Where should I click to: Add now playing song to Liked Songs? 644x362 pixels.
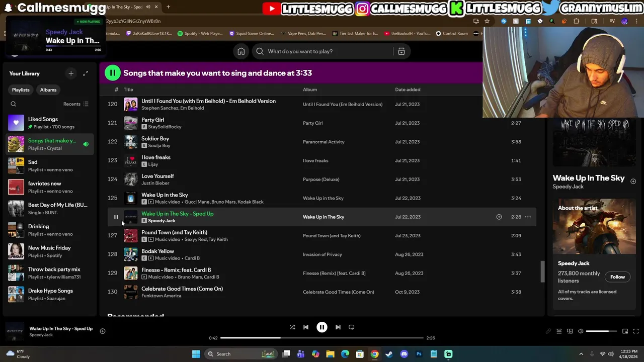(102, 331)
